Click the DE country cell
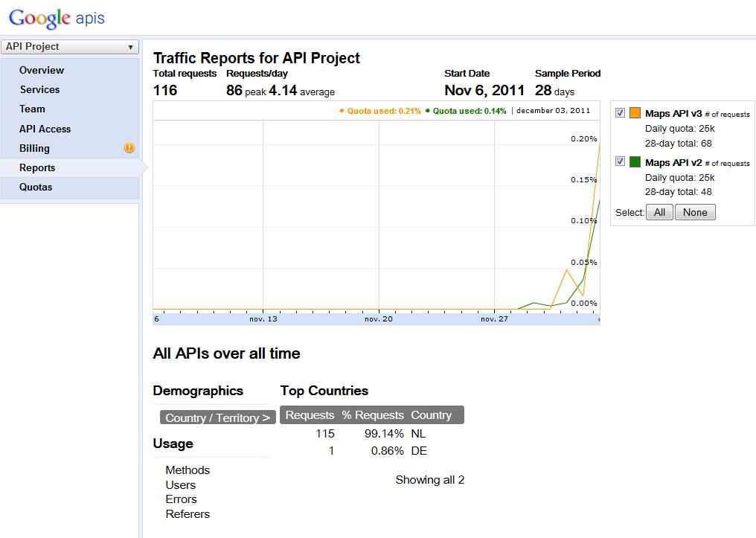The image size is (756, 538). coord(419,451)
